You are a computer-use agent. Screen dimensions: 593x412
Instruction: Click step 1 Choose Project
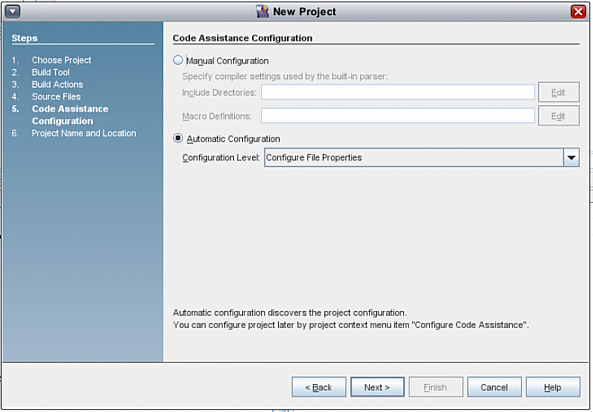61,60
